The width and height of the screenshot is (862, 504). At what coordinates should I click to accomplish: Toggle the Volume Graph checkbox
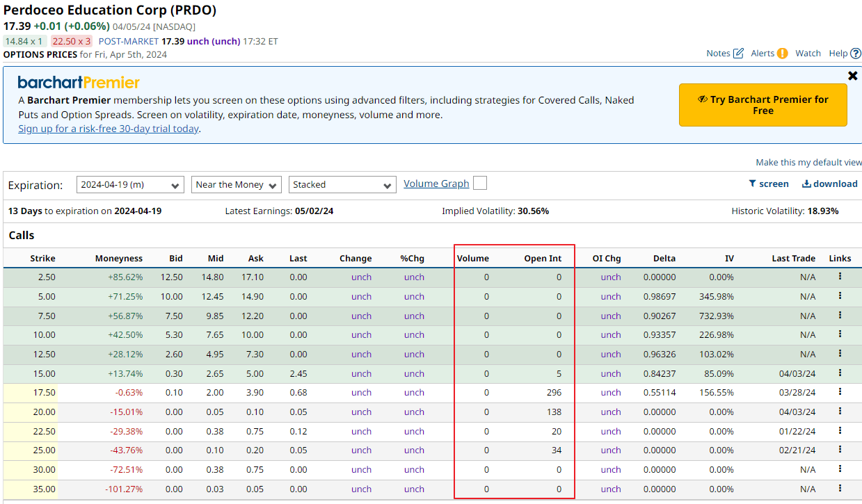480,184
